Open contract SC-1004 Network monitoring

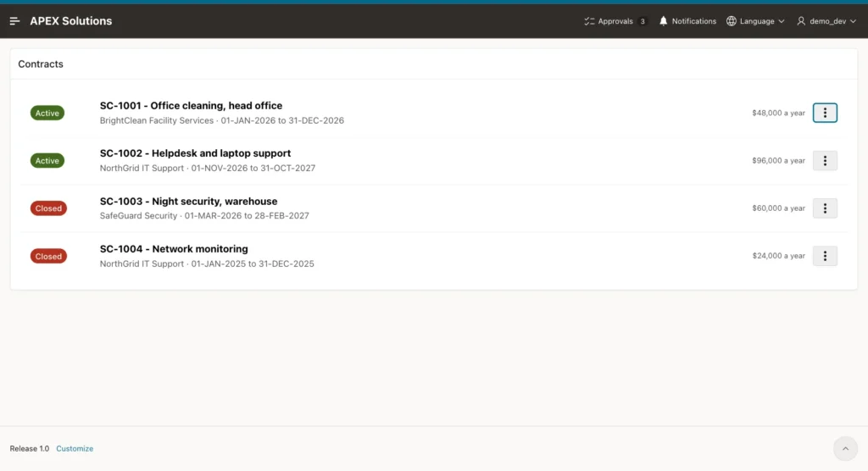[174, 249]
